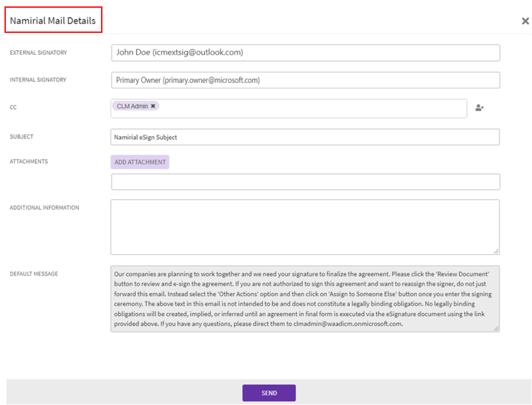Screen dimensions: 532x405
Task: Click the empty attachments field below Add Attachment
Action: click(x=305, y=182)
